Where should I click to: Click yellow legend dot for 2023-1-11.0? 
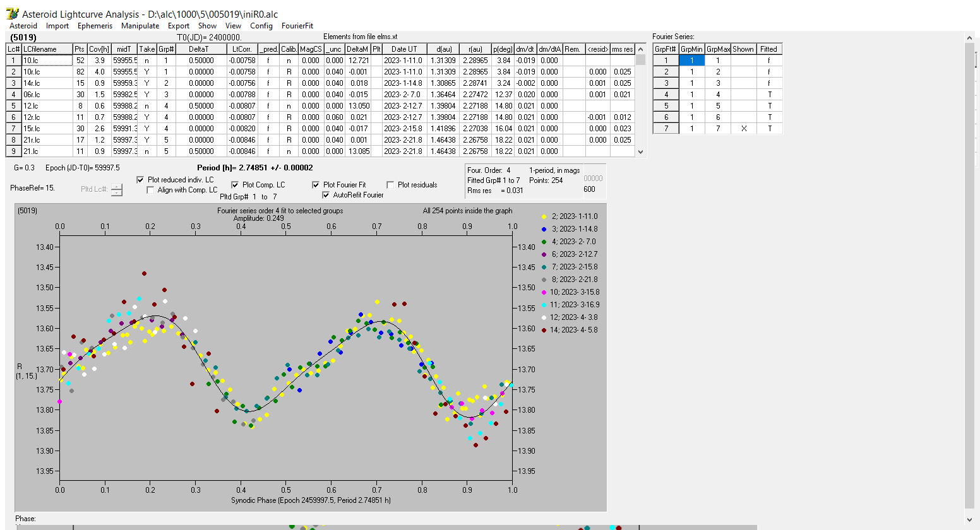[544, 216]
